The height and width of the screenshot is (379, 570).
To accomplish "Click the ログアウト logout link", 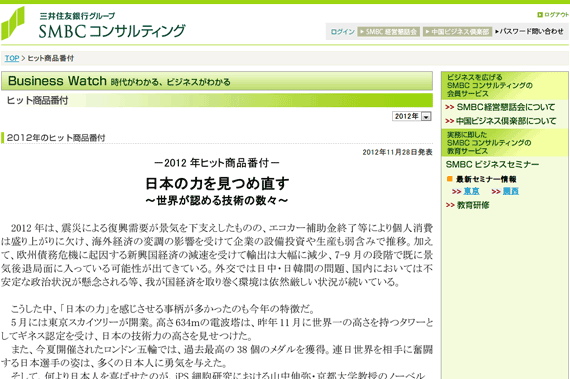I will tap(556, 15).
